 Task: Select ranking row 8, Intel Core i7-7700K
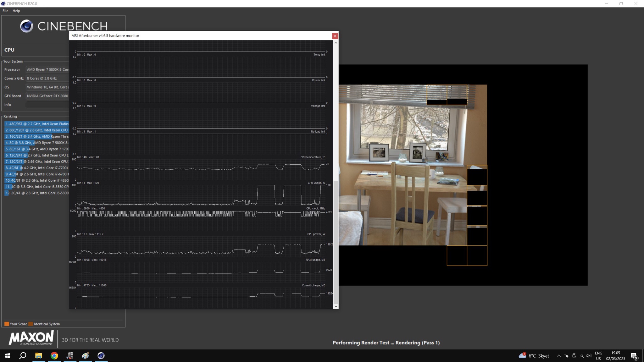pos(37,168)
